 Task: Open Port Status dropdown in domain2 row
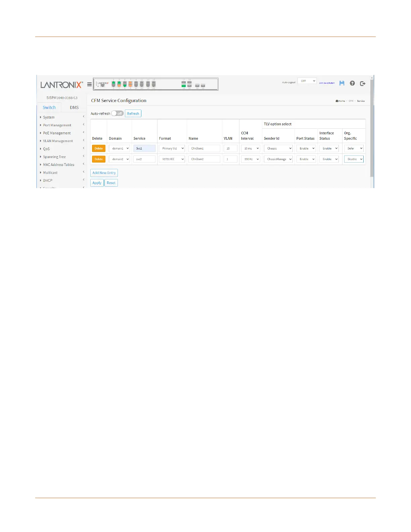pos(306,159)
